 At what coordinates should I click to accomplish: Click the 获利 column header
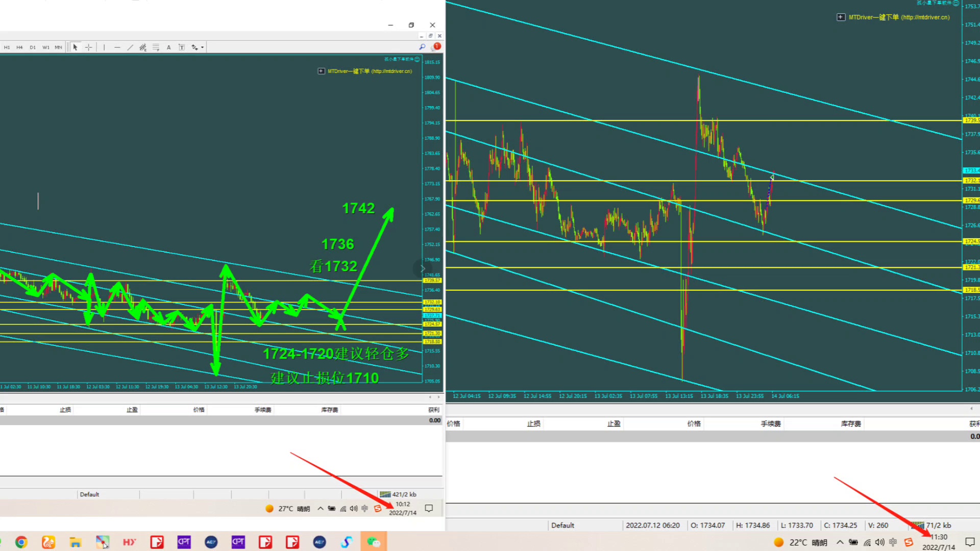(x=433, y=410)
